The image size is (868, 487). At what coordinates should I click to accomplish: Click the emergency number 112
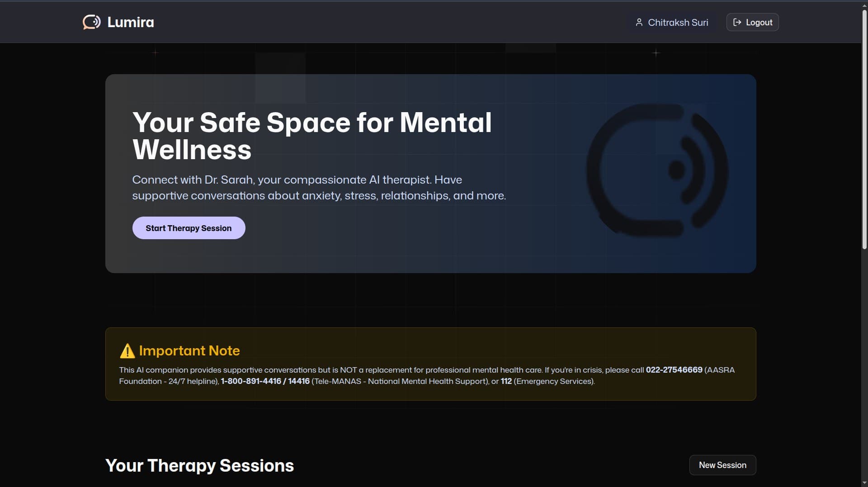(x=506, y=381)
